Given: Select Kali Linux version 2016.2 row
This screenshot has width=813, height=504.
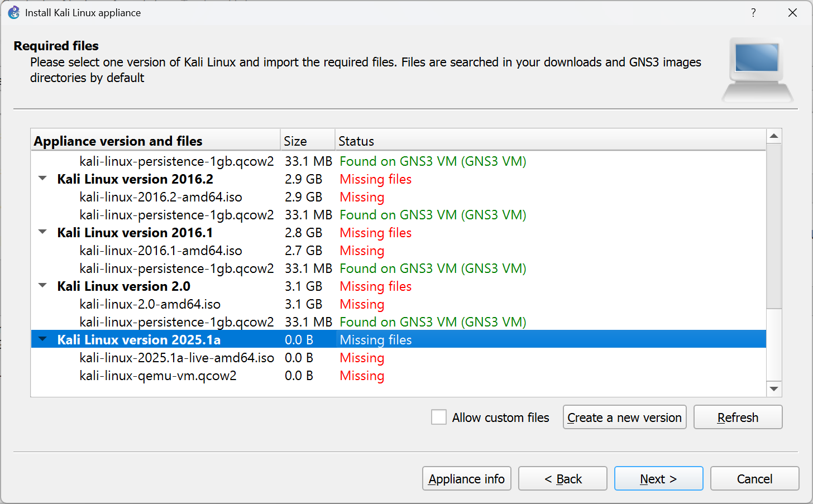Looking at the screenshot, I should (398, 179).
